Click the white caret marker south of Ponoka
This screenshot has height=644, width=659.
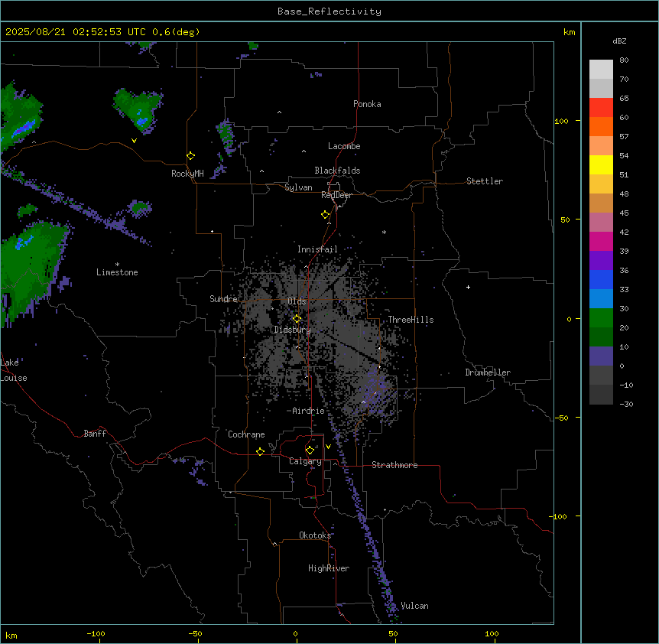pyautogui.click(x=279, y=112)
